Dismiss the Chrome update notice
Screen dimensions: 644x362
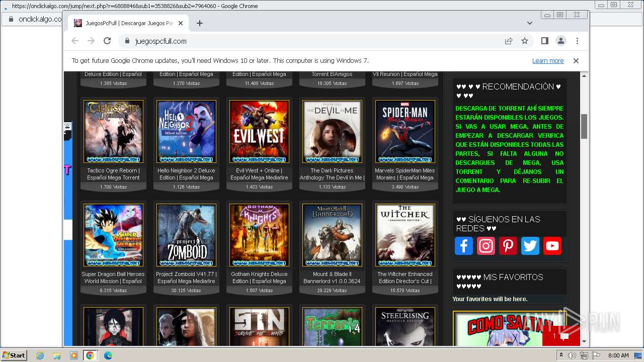click(x=576, y=61)
